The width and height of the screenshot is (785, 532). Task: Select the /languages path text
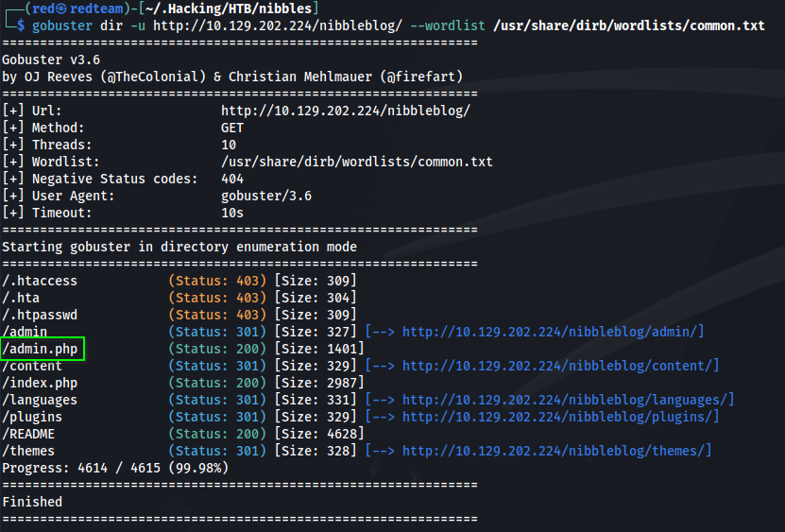coord(40,400)
